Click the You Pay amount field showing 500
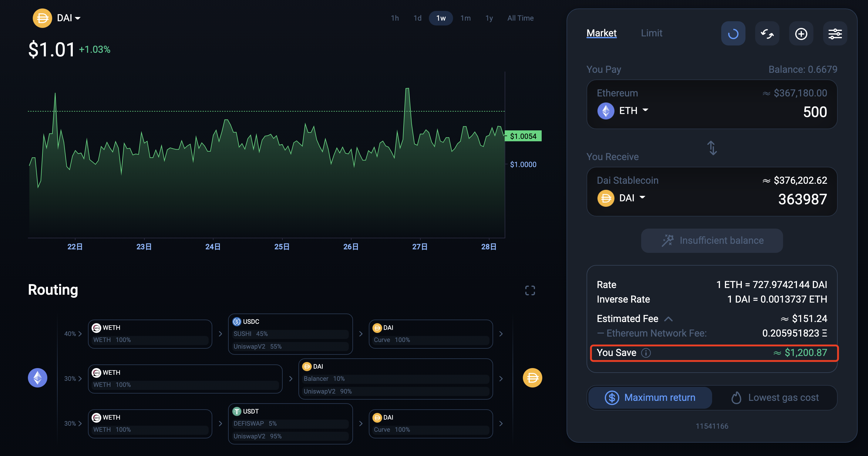Screen dimensions: 868x456 coord(815,112)
